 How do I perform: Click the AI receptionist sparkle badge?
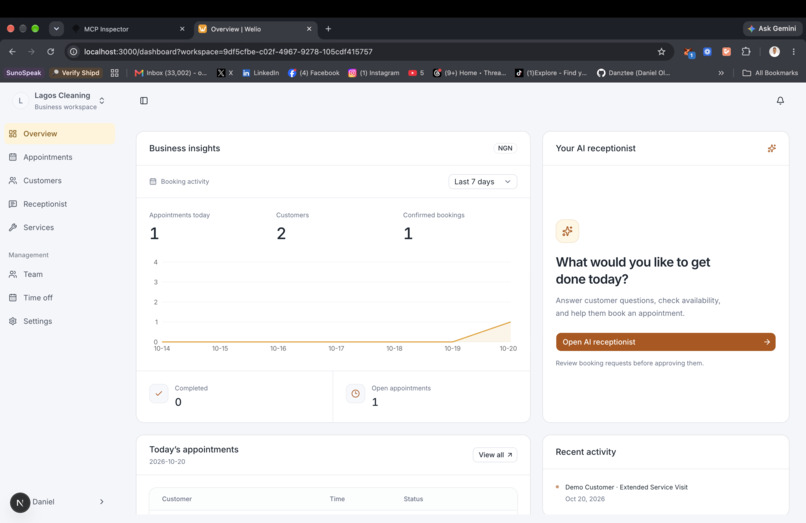567,231
